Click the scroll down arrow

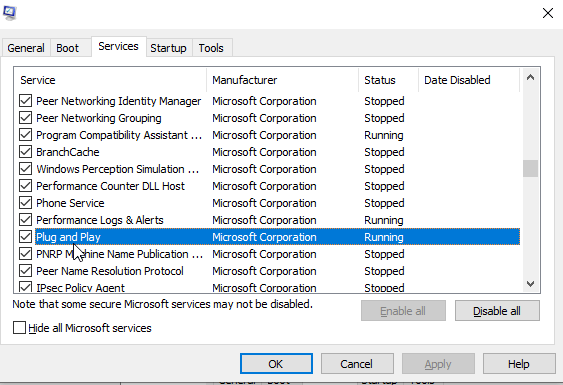(x=530, y=284)
